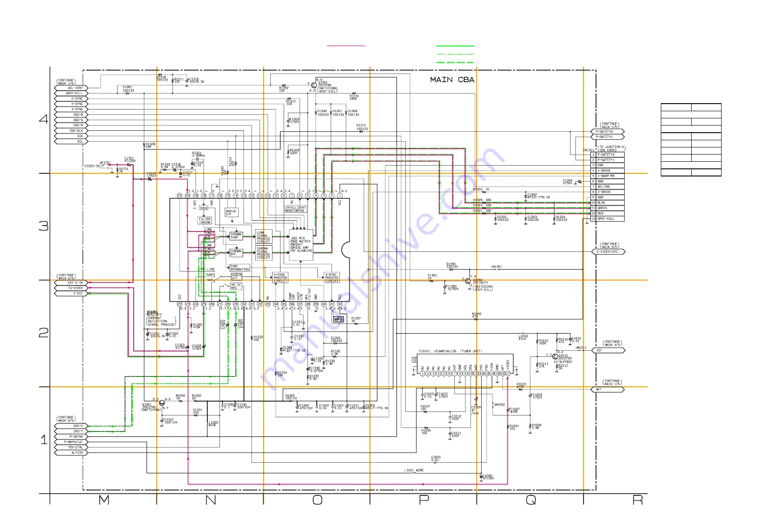Click the AUDIO ATT block
Screen dimensions: 760x532
coord(237,277)
